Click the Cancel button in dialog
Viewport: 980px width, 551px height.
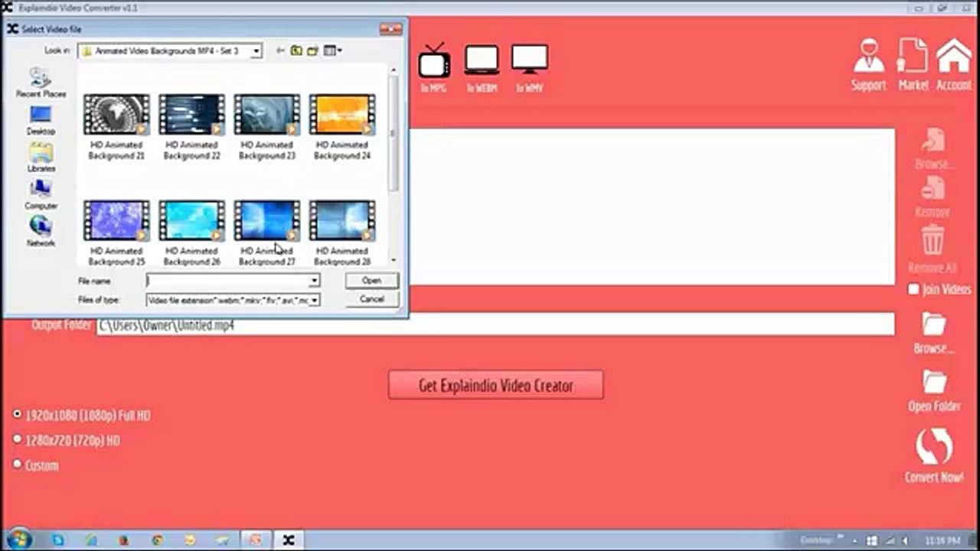(371, 299)
